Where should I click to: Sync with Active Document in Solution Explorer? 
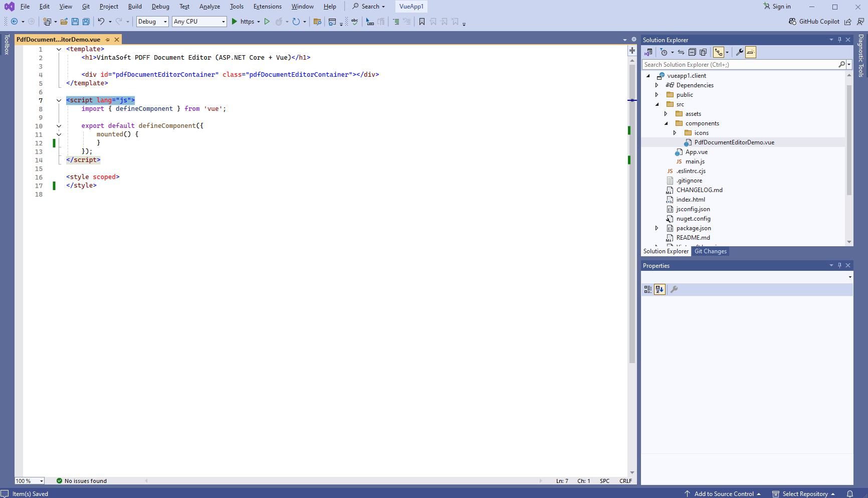[x=681, y=52]
